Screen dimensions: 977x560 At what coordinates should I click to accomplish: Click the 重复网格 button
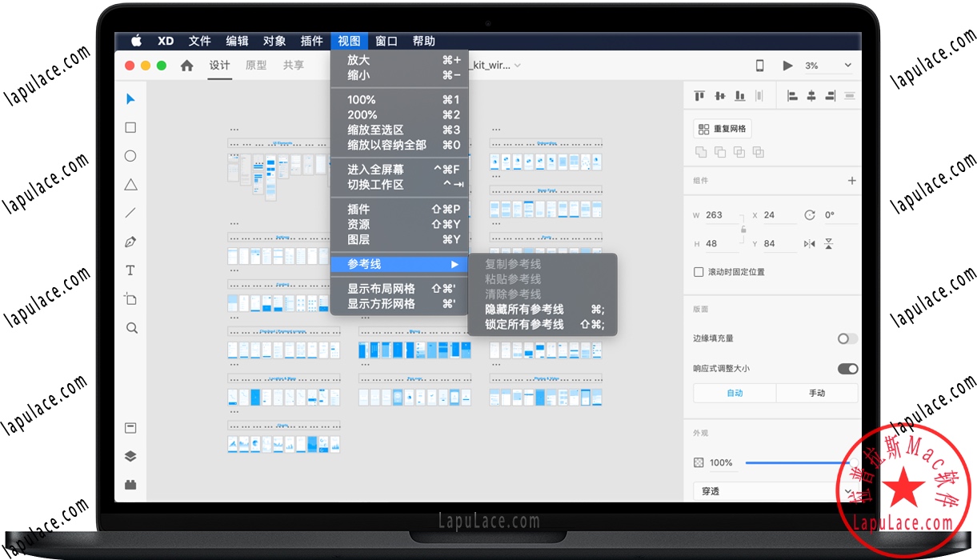(722, 128)
